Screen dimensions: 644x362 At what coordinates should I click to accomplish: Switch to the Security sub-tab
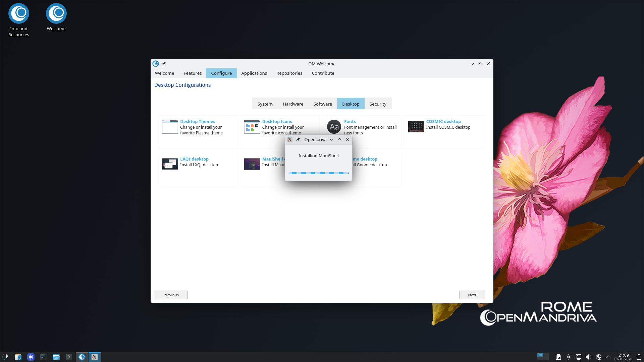click(x=378, y=104)
